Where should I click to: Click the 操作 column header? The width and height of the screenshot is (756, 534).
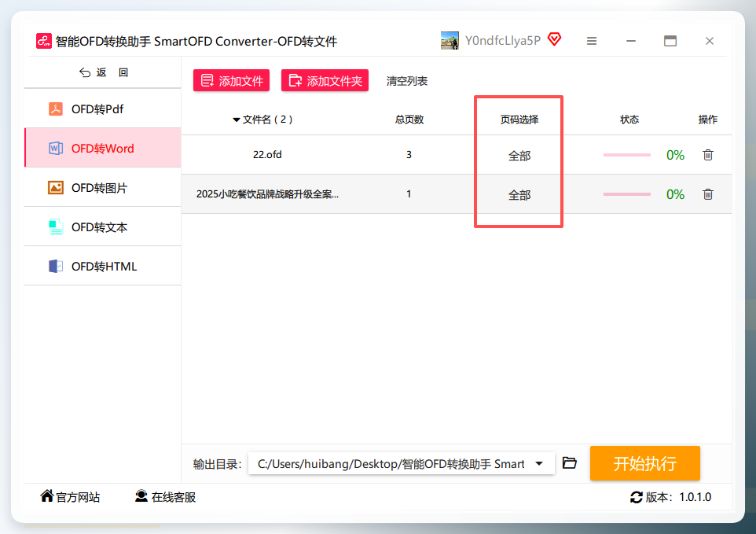(708, 120)
